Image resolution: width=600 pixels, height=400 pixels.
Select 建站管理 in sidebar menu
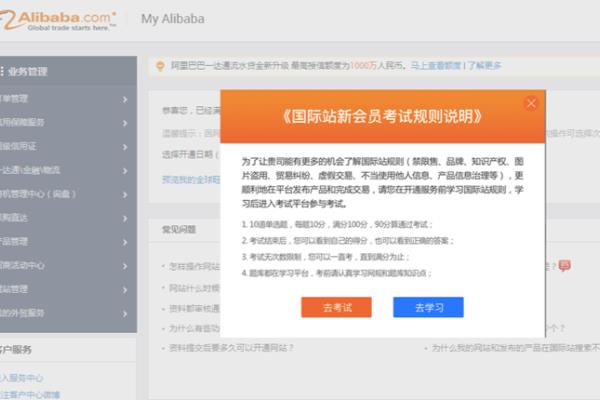(x=68, y=289)
